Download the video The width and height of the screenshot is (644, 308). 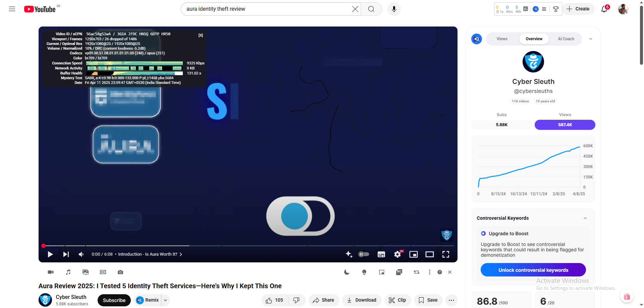[x=362, y=300]
